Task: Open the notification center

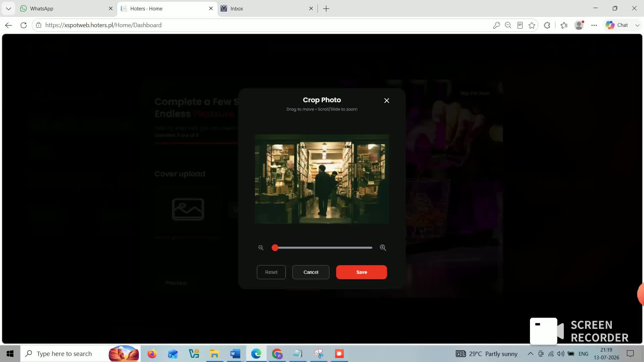Action: [630, 354]
